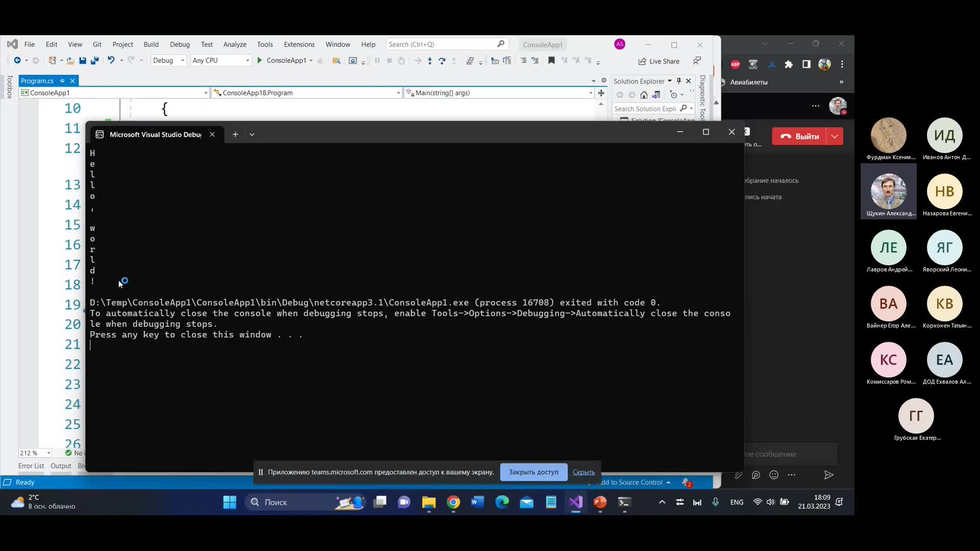Open browser side panel icon
The image size is (980, 551).
[x=806, y=64]
